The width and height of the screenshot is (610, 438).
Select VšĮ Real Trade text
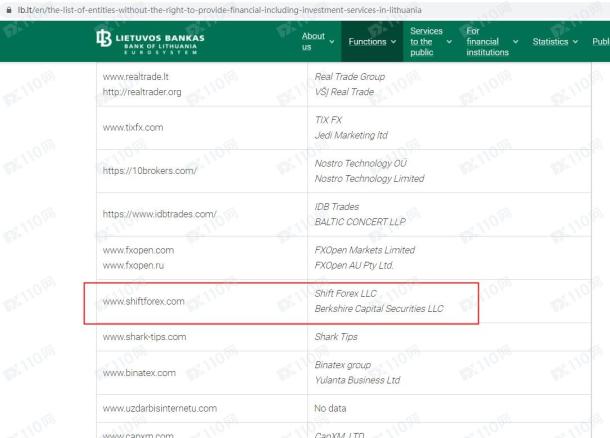coord(344,92)
